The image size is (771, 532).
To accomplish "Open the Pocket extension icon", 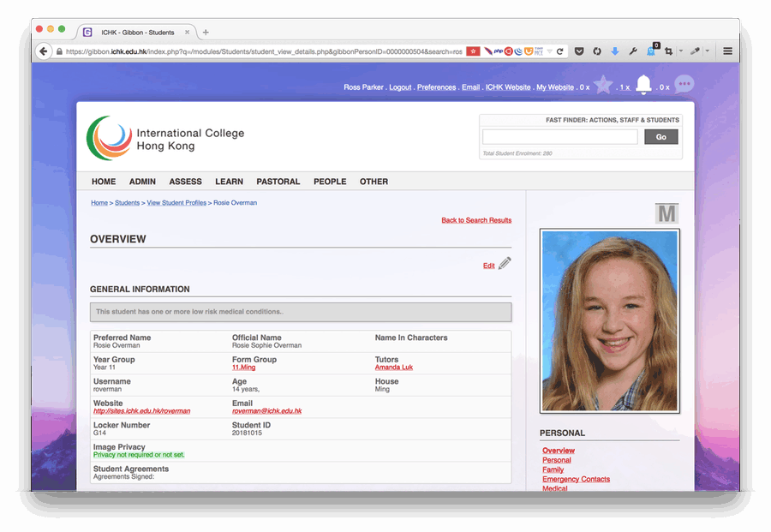I will 579,51.
